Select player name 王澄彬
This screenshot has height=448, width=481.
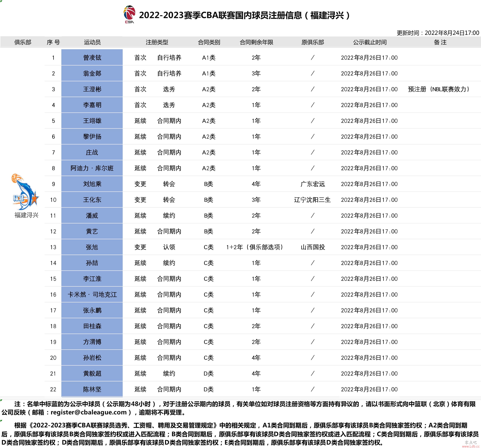pyautogui.click(x=92, y=89)
